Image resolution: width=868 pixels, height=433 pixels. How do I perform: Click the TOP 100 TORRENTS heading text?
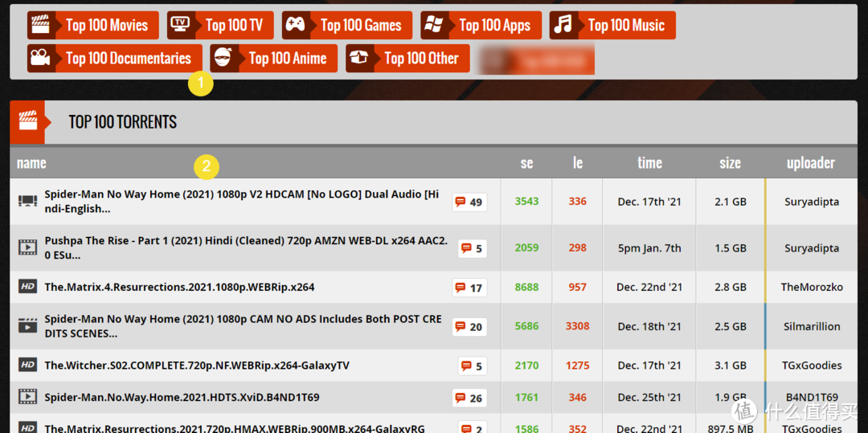[x=122, y=121]
